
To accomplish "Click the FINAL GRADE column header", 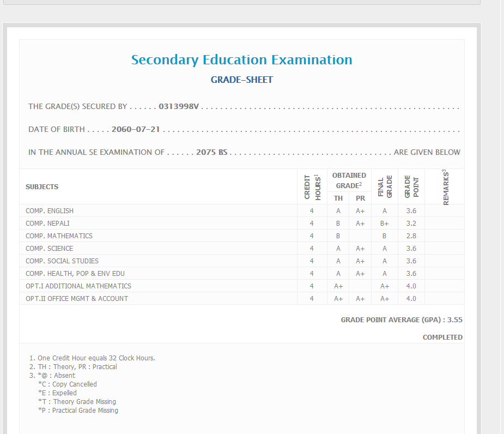I will [x=385, y=187].
